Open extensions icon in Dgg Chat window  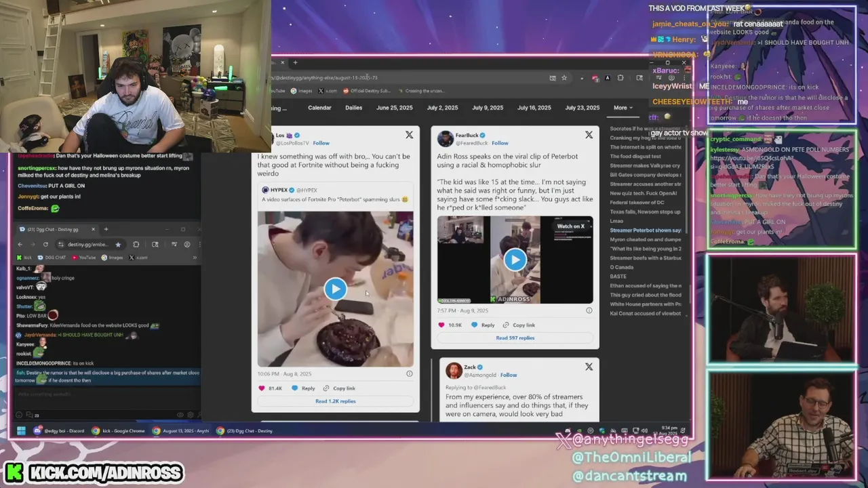[x=136, y=245]
